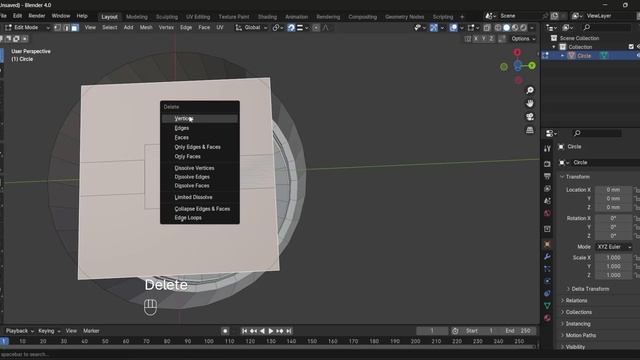
Task: Switch to rendered viewport shading
Action: (524, 28)
